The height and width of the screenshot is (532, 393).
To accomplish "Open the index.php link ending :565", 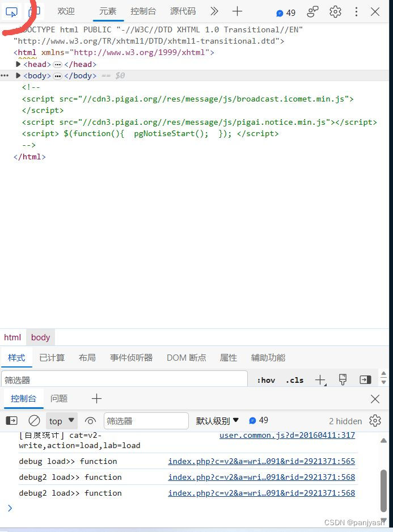I will click(x=261, y=461).
